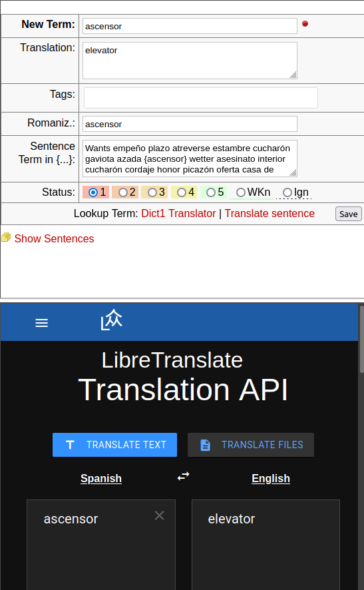Click the Romaniz. input field

point(190,124)
